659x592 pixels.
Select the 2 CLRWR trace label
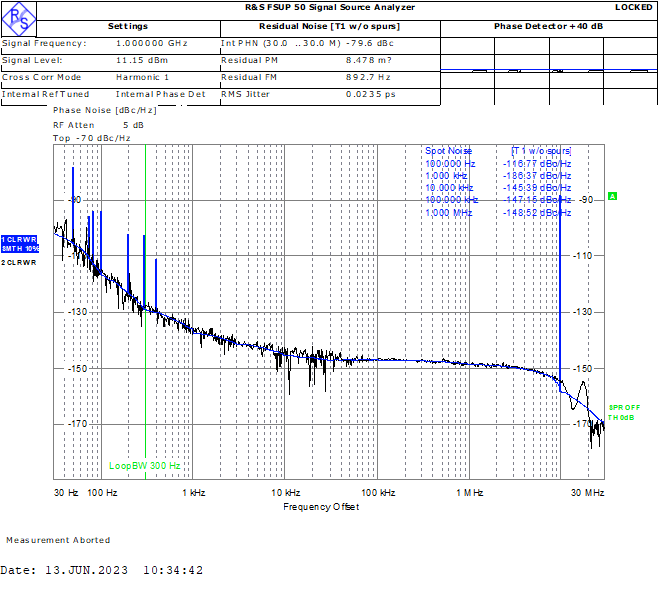pyautogui.click(x=19, y=262)
